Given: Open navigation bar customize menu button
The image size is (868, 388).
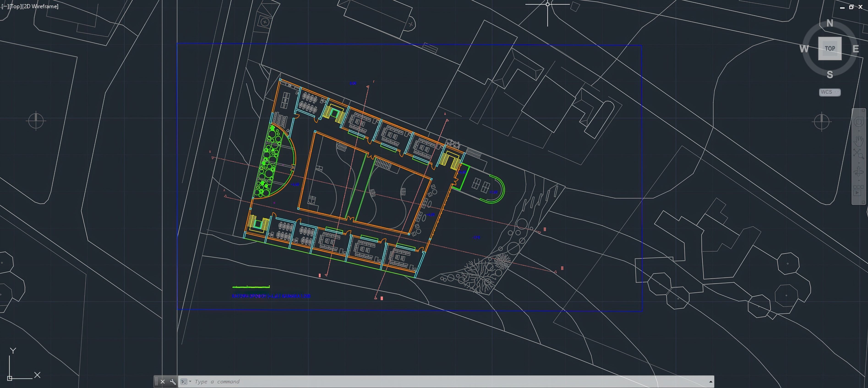Looking at the screenshot, I should click(x=863, y=202).
